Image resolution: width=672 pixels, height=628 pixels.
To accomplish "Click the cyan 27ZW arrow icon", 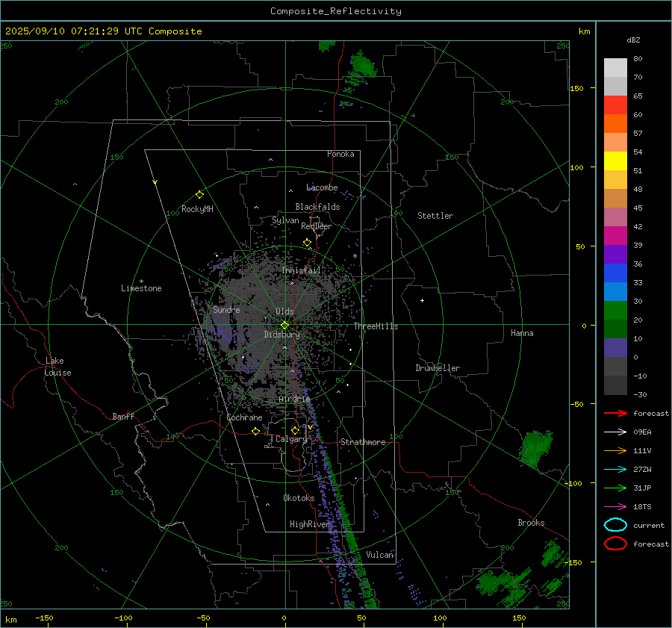I will point(615,470).
